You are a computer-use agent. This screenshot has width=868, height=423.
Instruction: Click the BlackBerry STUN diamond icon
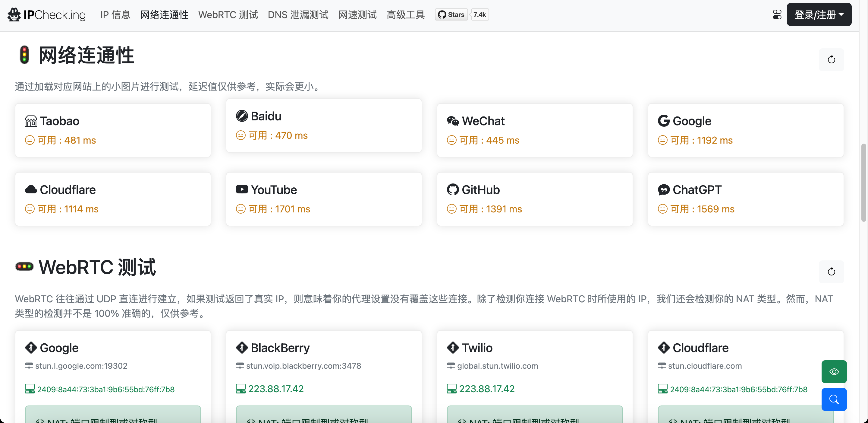242,348
